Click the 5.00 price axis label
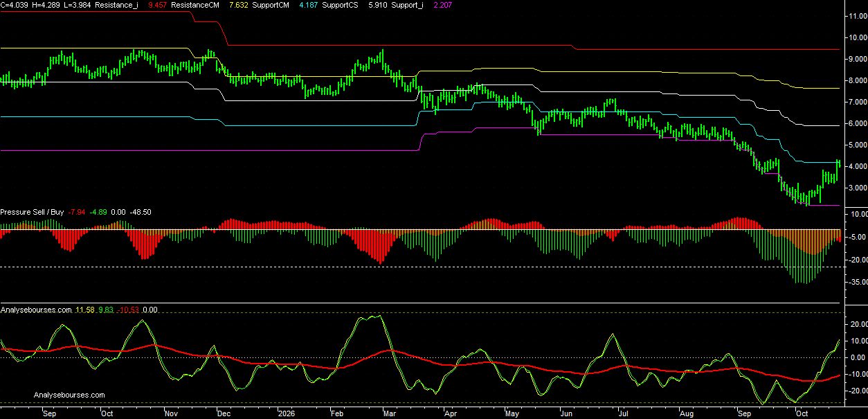868x419 pixels. [x=858, y=145]
